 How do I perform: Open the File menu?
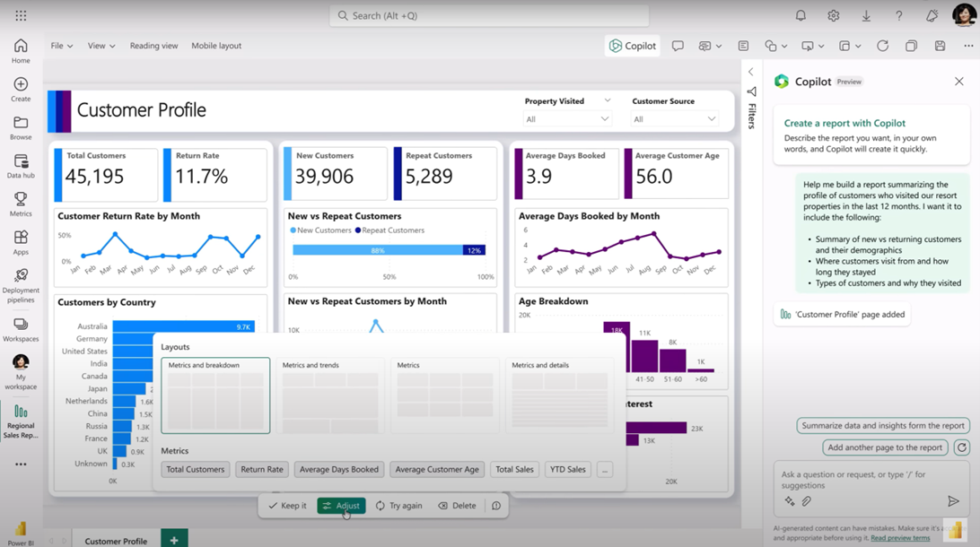(x=61, y=46)
